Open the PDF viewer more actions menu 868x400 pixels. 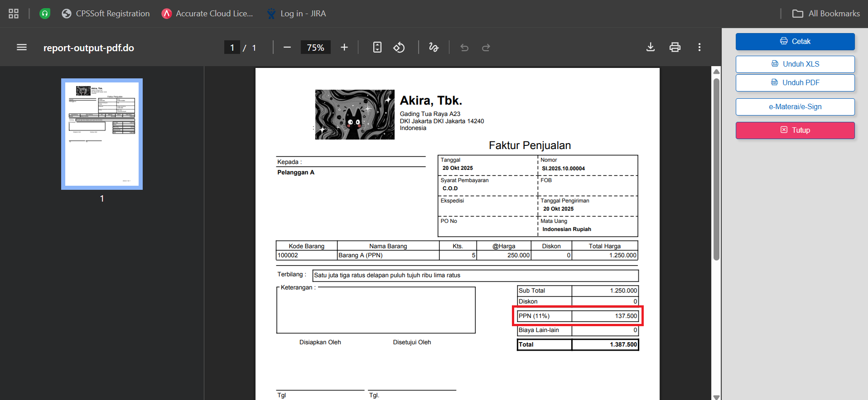[699, 47]
